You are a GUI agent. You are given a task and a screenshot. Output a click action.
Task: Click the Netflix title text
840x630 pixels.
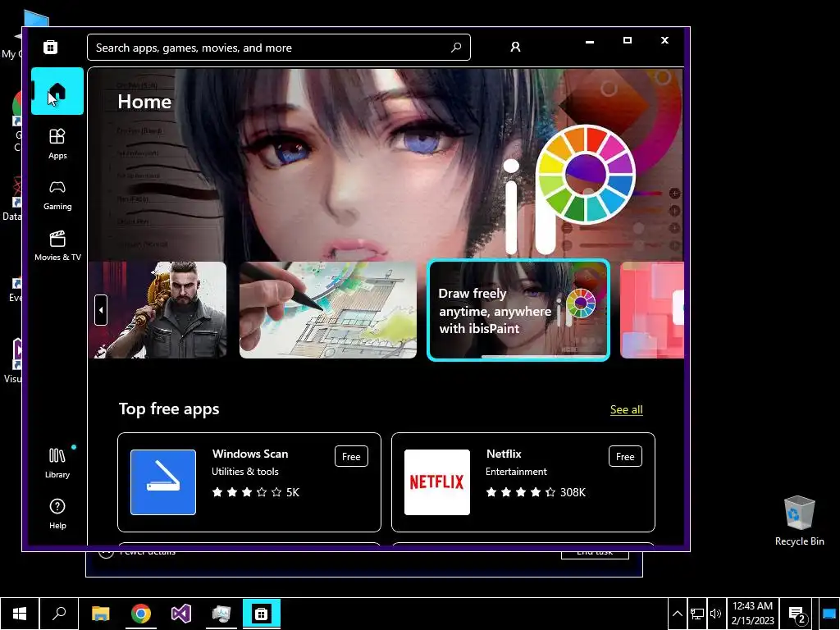coord(504,454)
